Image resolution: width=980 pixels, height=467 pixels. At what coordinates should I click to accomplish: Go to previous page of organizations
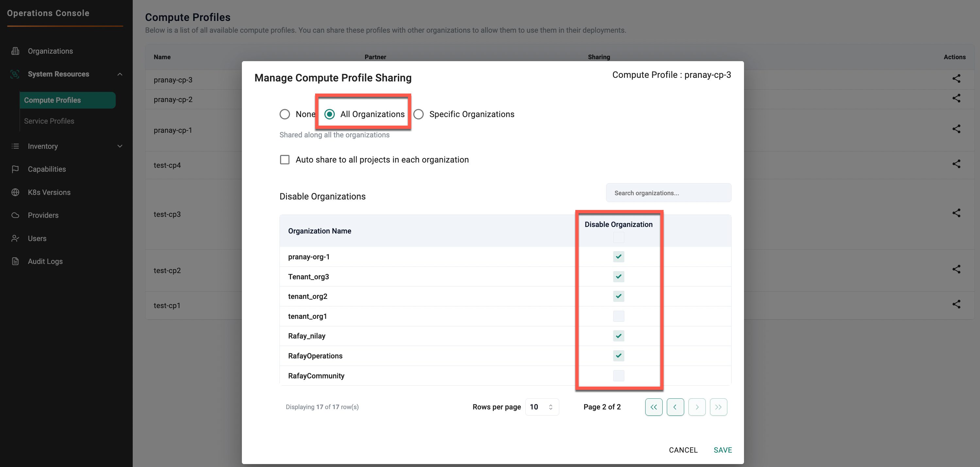(x=675, y=407)
